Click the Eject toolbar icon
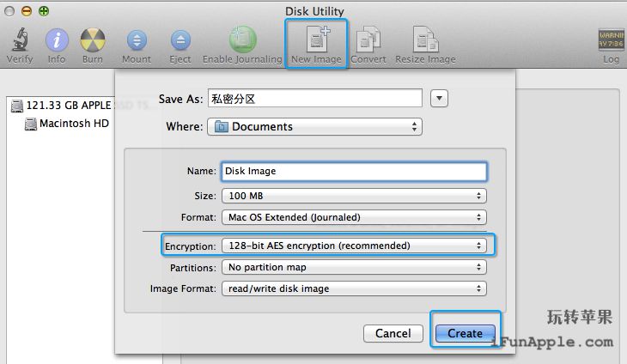Screen dimensions: 627x364 (x=180, y=40)
